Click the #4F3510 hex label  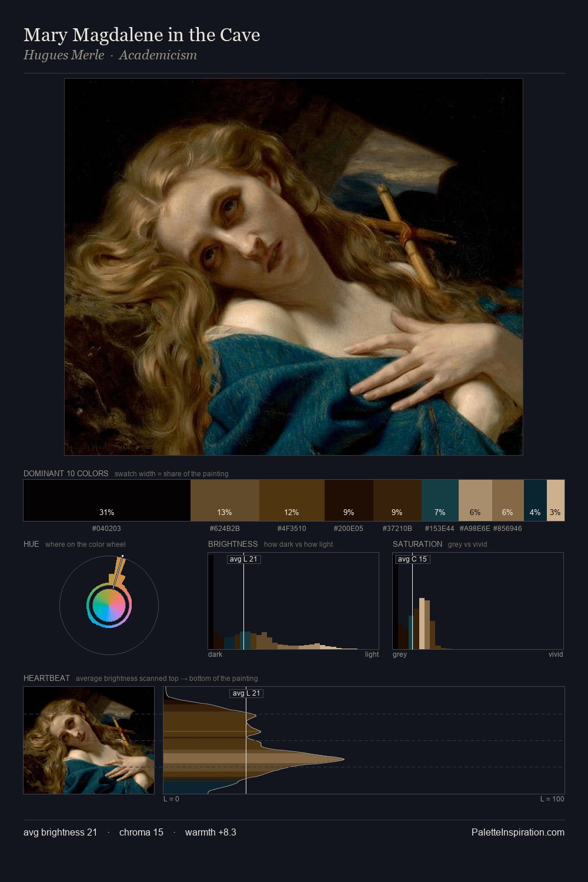pos(292,529)
